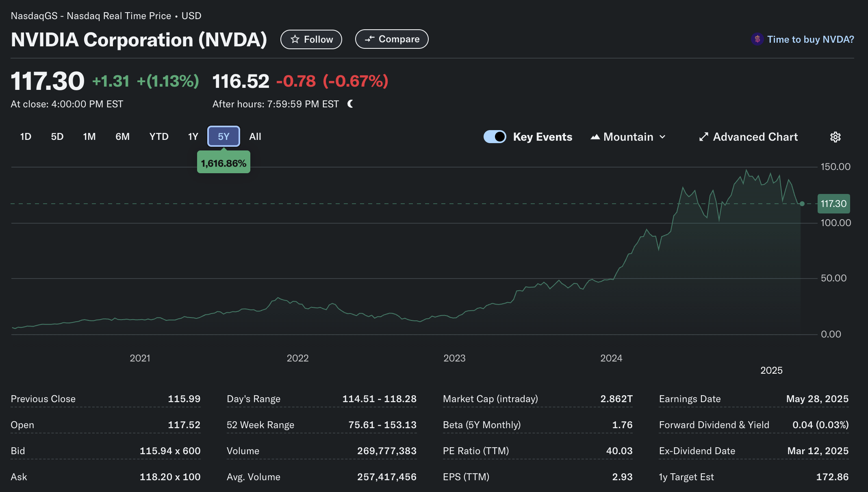Screen dimensions: 868x492
Task: Click the Open value 117.52
Action: (184, 425)
